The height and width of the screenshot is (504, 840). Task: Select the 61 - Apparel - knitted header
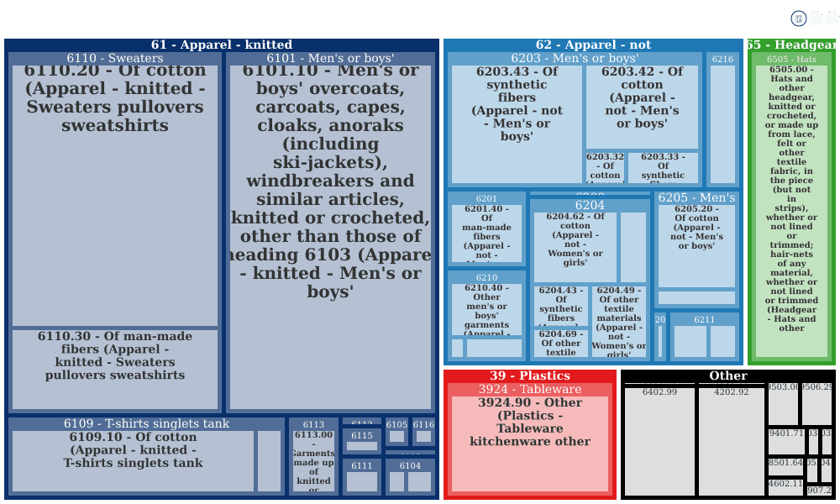[222, 45]
